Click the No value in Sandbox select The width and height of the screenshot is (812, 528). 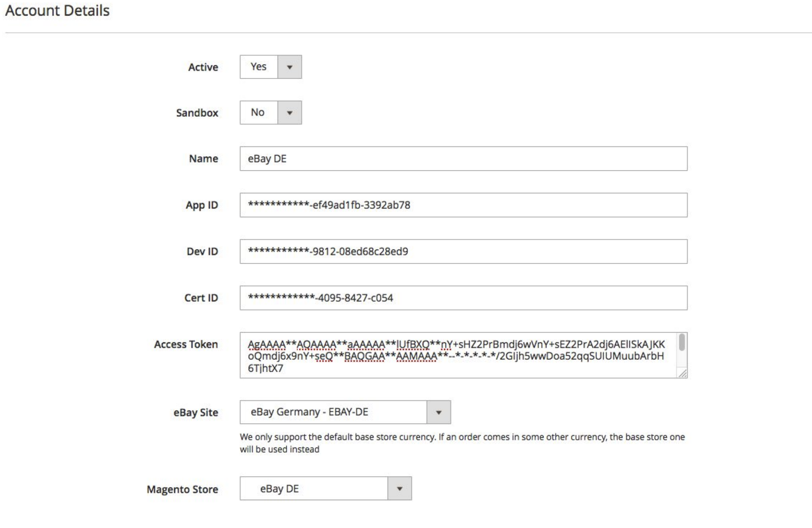[x=258, y=113]
